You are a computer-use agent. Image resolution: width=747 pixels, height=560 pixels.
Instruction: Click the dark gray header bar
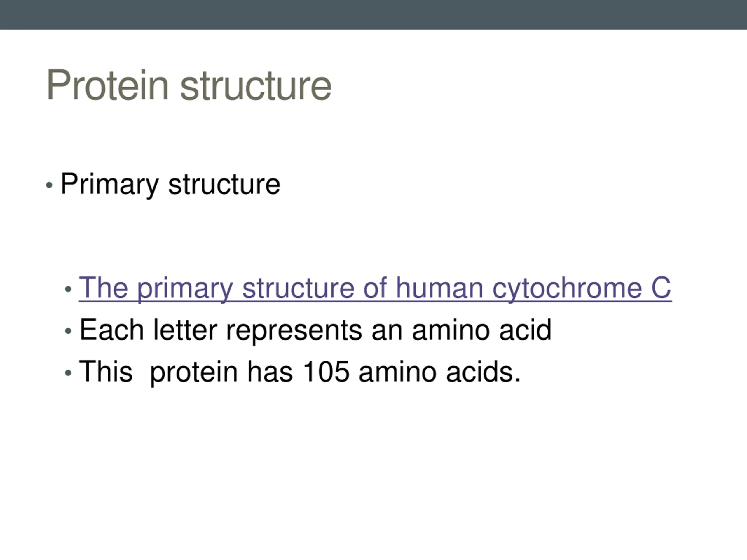373,15
